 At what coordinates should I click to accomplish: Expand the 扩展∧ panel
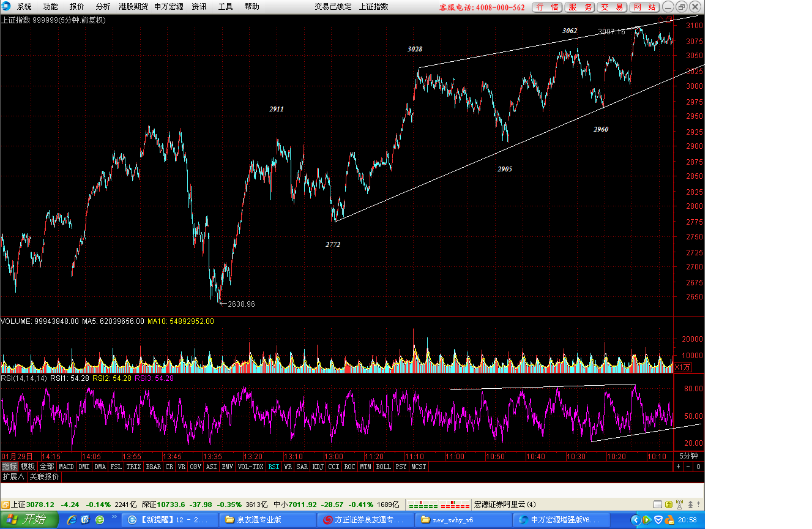(x=13, y=477)
